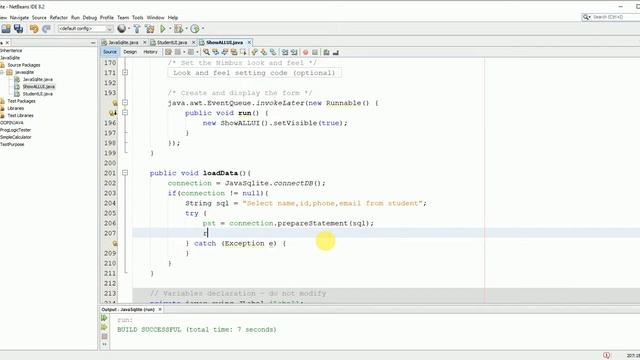Click the Build Project hammer icon
640x360 pixels.
pyautogui.click(x=137, y=29)
